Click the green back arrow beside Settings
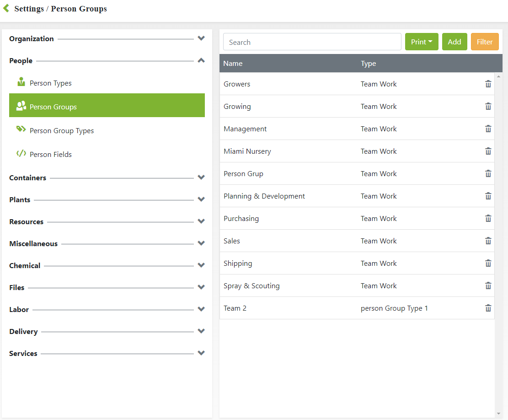Image resolution: width=508 pixels, height=420 pixels. coord(6,8)
